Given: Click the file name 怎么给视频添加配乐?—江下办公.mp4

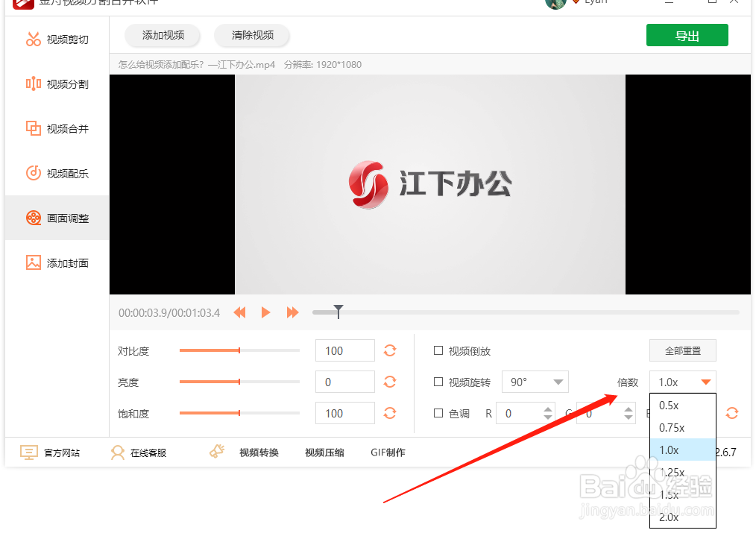Looking at the screenshot, I should pos(197,65).
